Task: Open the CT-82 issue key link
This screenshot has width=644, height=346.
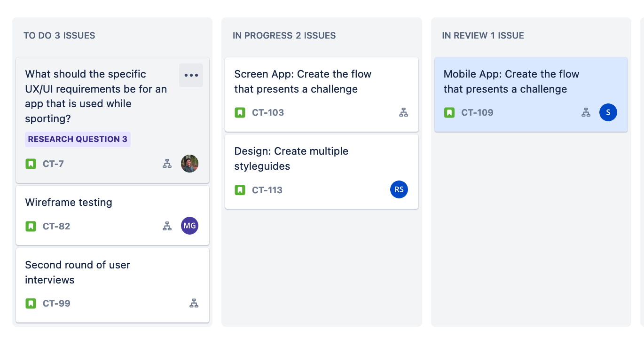Action: [56, 226]
